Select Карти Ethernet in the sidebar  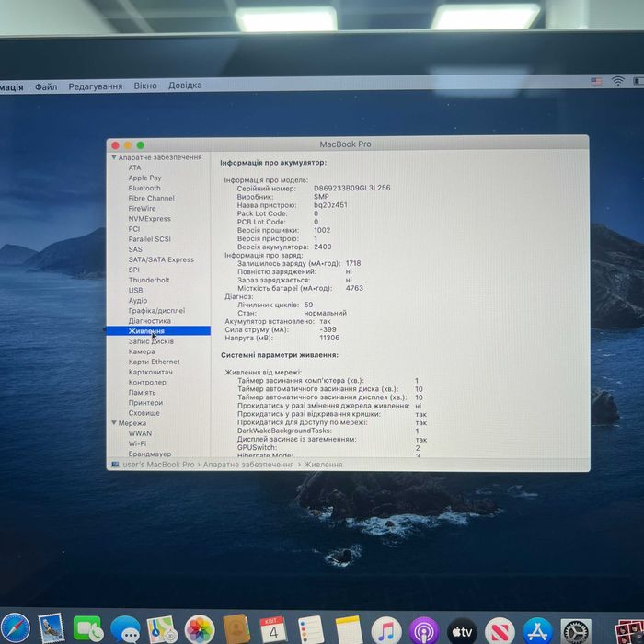pyautogui.click(x=154, y=362)
